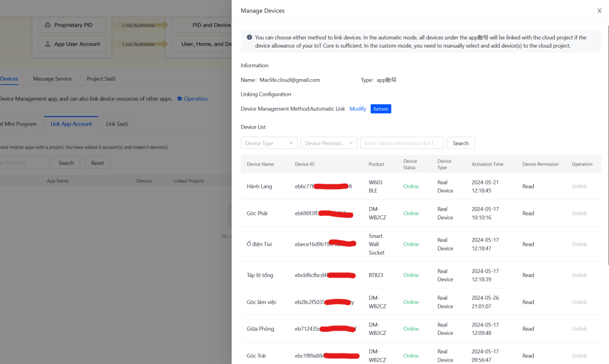The height and width of the screenshot is (364, 609).
Task: Unlink the Ổ điện Tivi device
Action: pyautogui.click(x=579, y=244)
